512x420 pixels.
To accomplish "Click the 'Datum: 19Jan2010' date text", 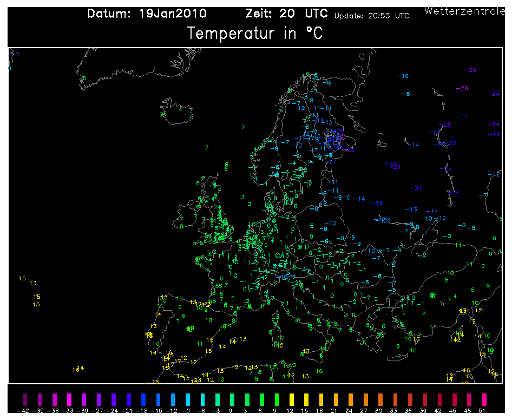I will pos(147,14).
